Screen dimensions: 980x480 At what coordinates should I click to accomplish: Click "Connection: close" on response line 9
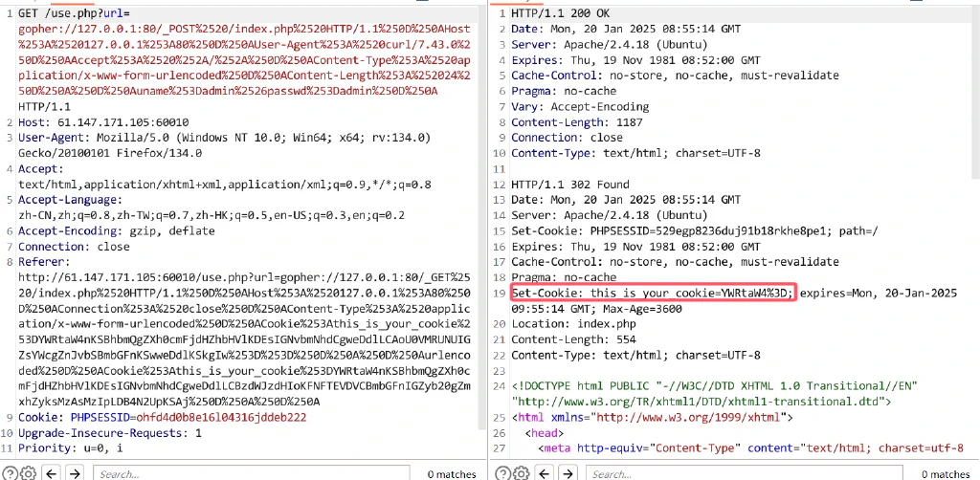point(567,138)
